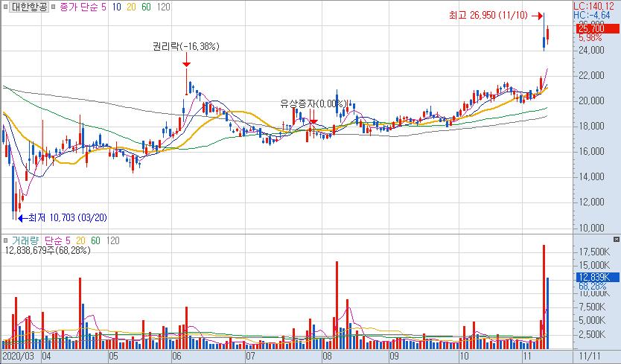Viewport: 621px width, 364px height.
Task: Click the LC:140,12 indicator
Action: click(x=593, y=7)
